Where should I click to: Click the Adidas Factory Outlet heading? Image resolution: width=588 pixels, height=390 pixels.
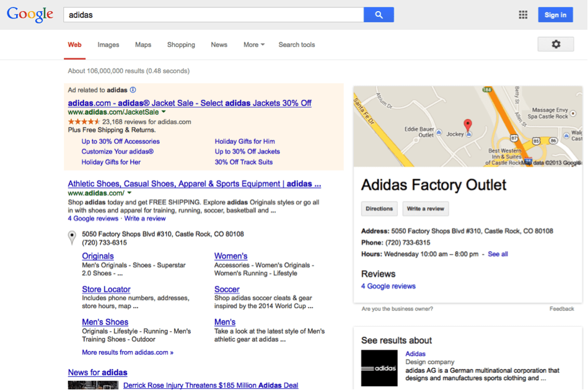[x=434, y=185]
